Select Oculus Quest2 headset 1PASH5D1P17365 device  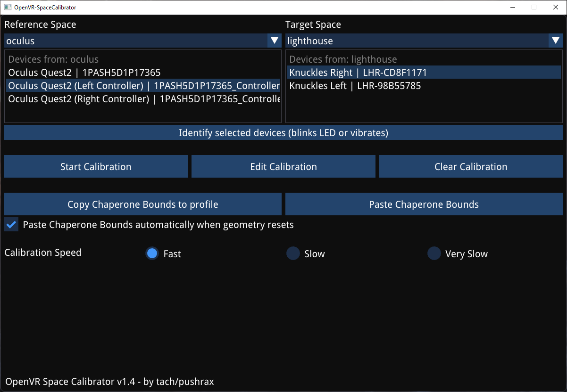point(143,73)
